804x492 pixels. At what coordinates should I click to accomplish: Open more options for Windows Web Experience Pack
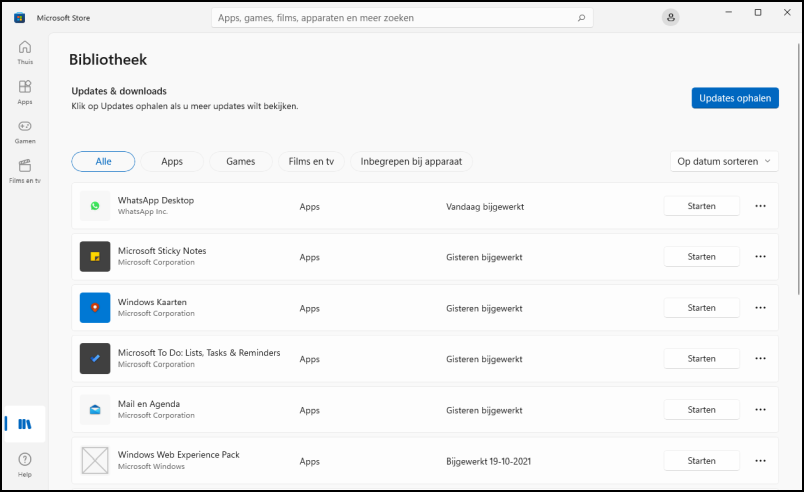coord(760,461)
